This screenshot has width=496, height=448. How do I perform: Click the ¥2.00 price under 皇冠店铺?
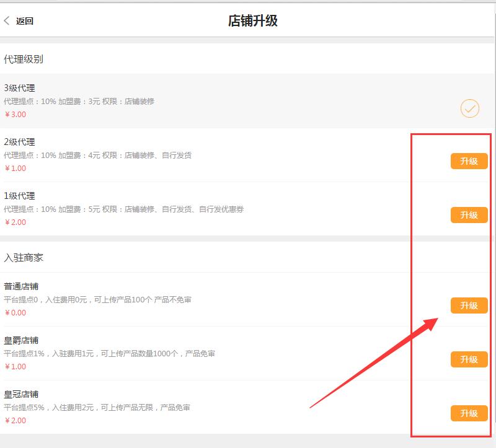coord(15,421)
